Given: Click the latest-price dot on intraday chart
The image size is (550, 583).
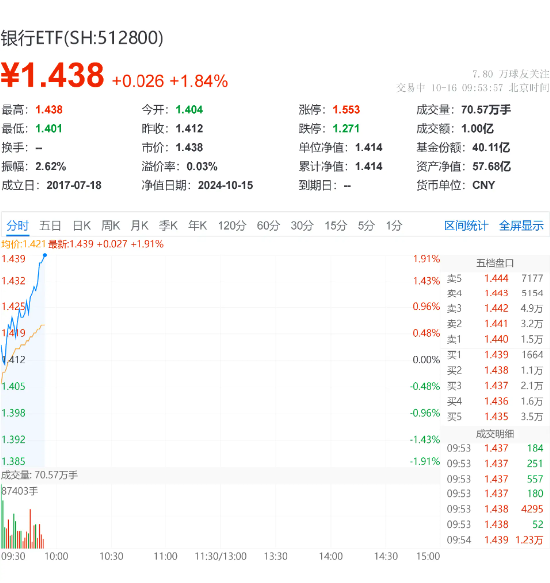Looking at the screenshot, I should click(x=45, y=255).
